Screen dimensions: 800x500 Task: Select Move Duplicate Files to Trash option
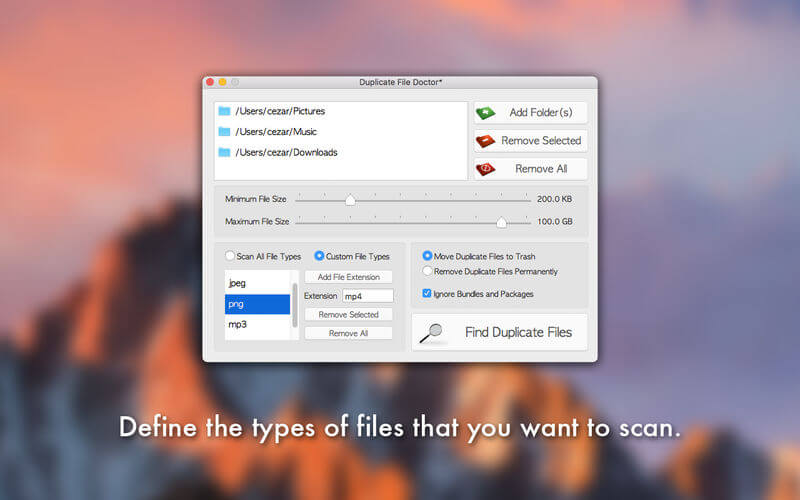click(427, 256)
